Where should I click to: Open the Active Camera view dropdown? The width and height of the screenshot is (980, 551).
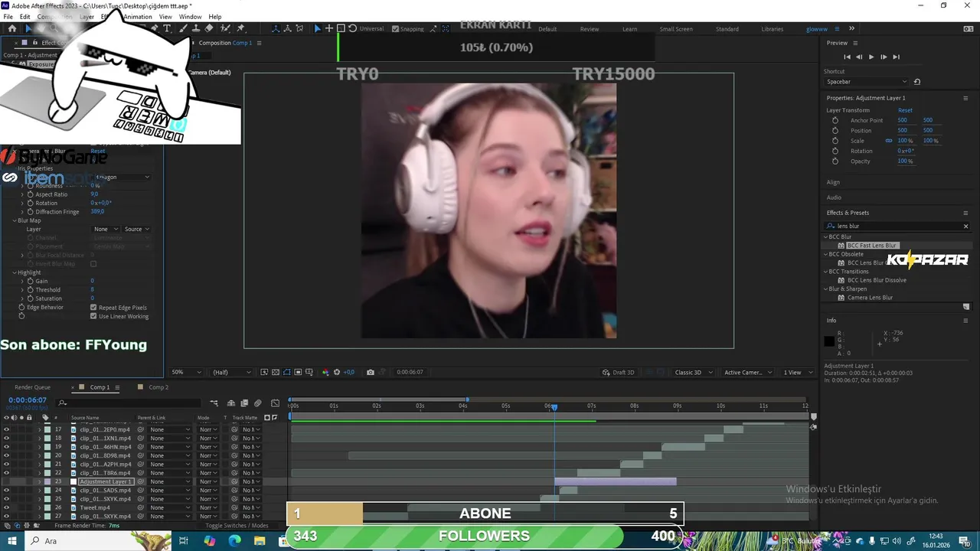747,372
